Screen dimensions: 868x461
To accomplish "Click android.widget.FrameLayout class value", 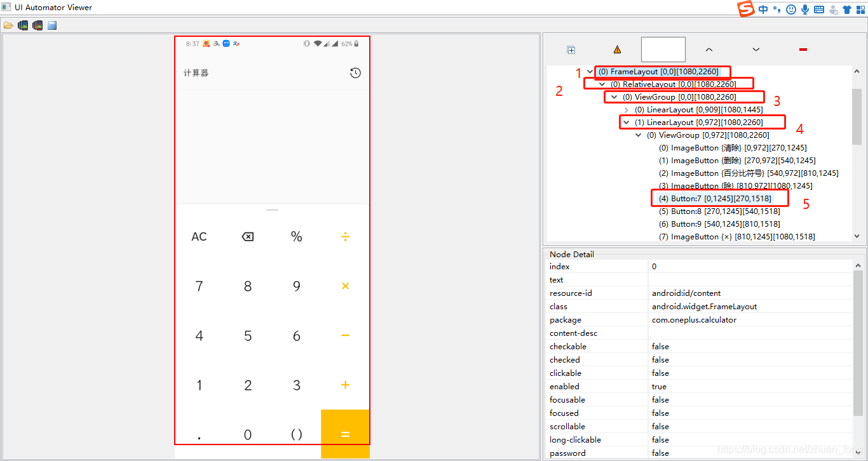I will tap(705, 307).
